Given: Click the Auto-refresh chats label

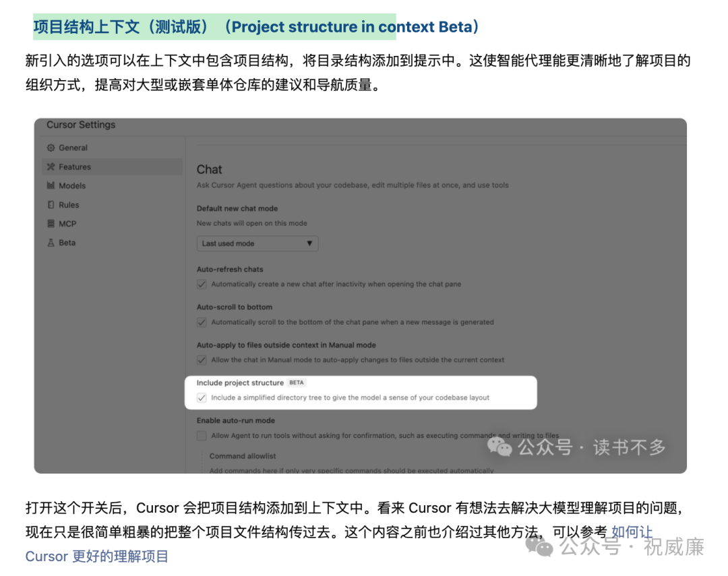Looking at the screenshot, I should coord(229,269).
